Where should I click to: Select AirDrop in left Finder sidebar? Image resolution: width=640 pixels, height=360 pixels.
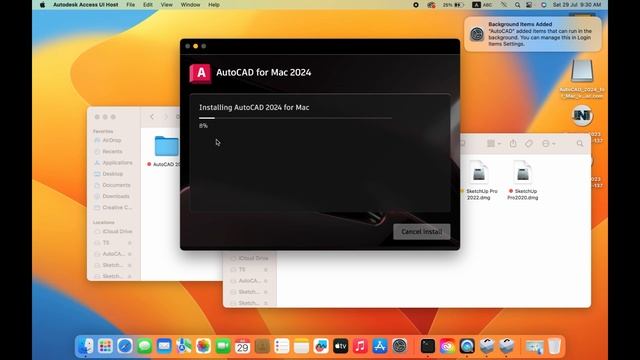pyautogui.click(x=112, y=140)
